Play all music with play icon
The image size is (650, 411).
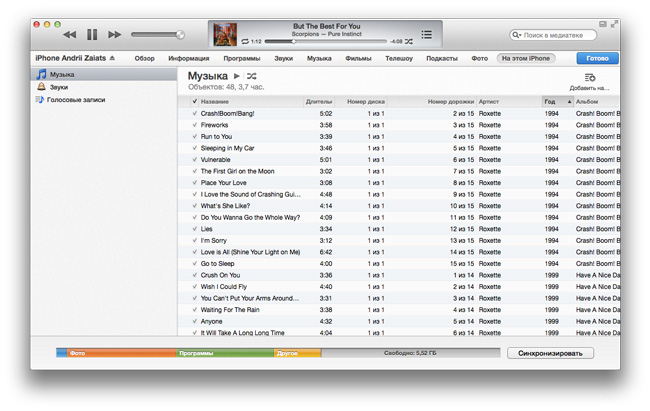tap(237, 76)
